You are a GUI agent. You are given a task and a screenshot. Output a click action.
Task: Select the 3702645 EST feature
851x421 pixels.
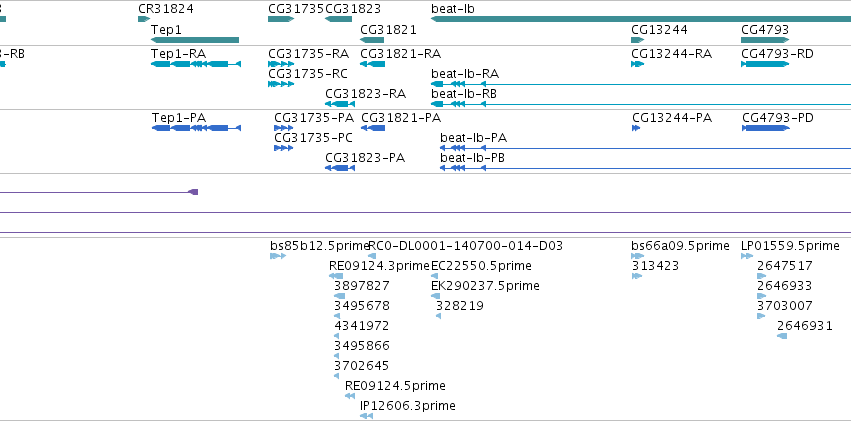click(x=336, y=376)
